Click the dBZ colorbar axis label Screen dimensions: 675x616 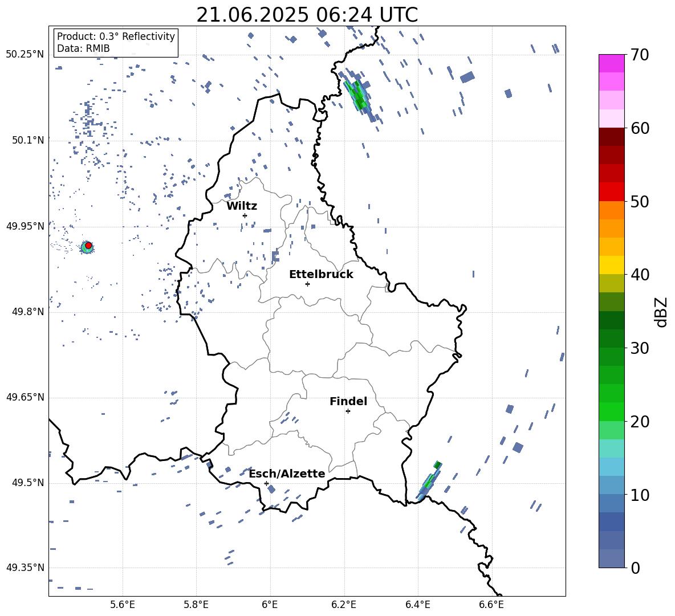[x=661, y=312]
